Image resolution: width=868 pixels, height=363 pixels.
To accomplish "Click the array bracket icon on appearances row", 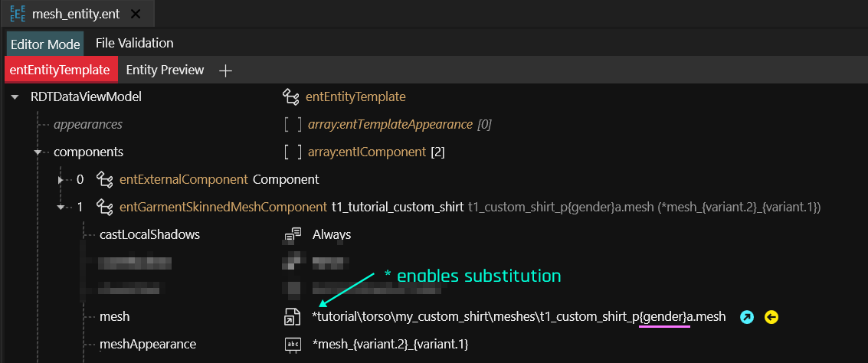I will [x=293, y=124].
